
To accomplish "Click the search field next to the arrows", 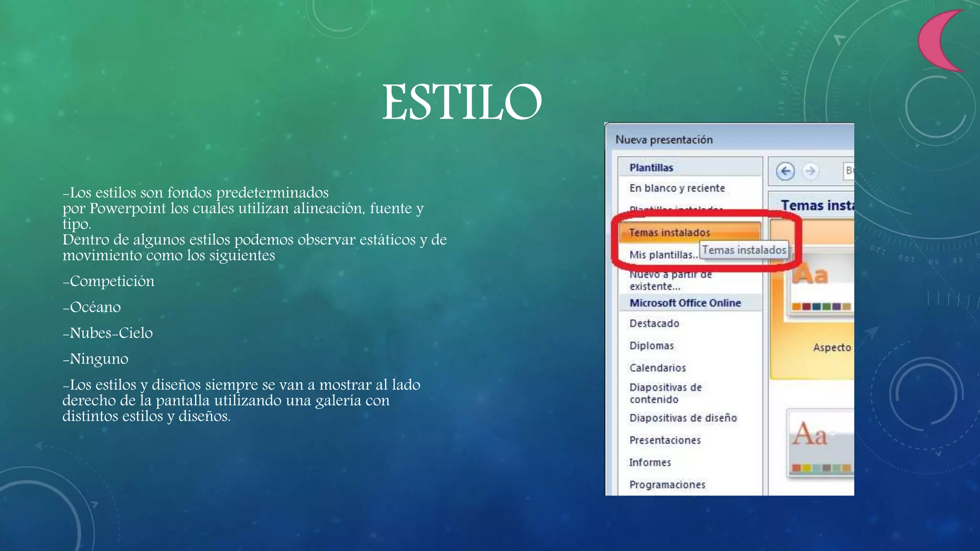I will (848, 171).
